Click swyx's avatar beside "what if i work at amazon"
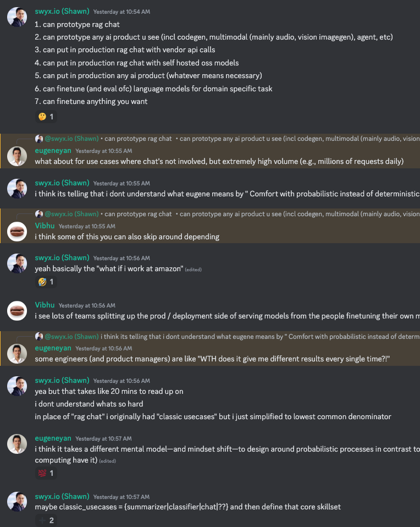Viewport: 420px width, 527px height. (17, 263)
